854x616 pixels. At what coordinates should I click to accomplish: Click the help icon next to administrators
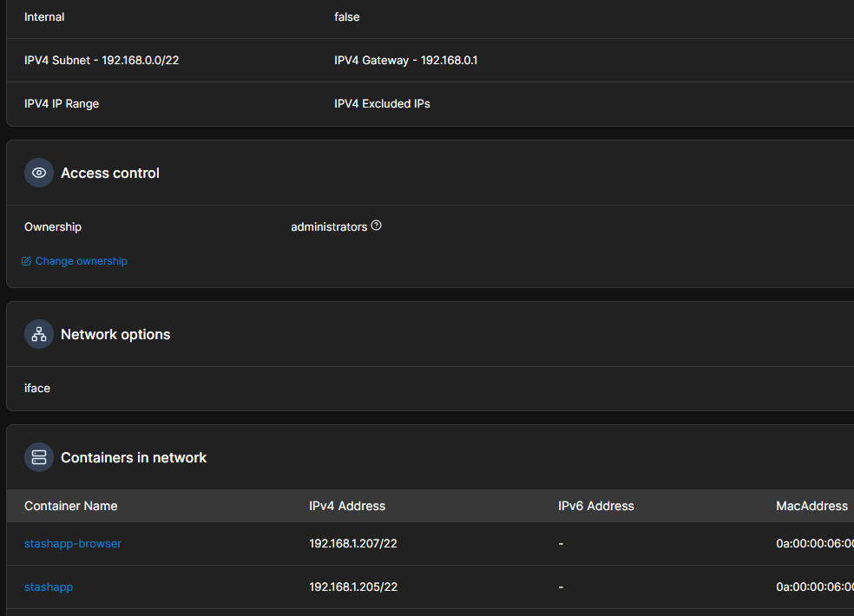[x=376, y=226]
